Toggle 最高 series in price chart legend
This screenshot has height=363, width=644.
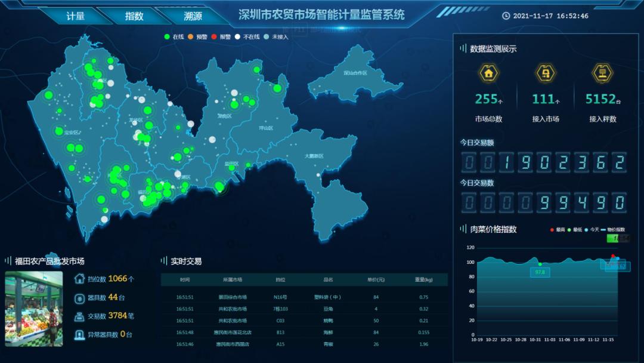(x=557, y=230)
